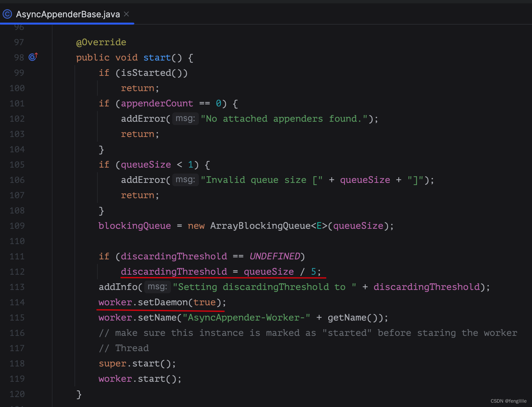
Task: Click line number 112 in gutter
Action: pyautogui.click(x=17, y=272)
